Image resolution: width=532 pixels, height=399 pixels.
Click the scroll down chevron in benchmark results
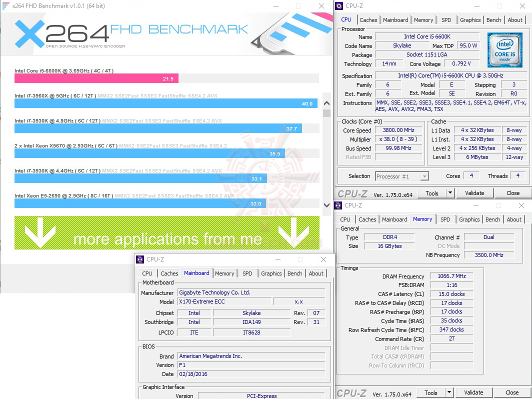pyautogui.click(x=326, y=205)
